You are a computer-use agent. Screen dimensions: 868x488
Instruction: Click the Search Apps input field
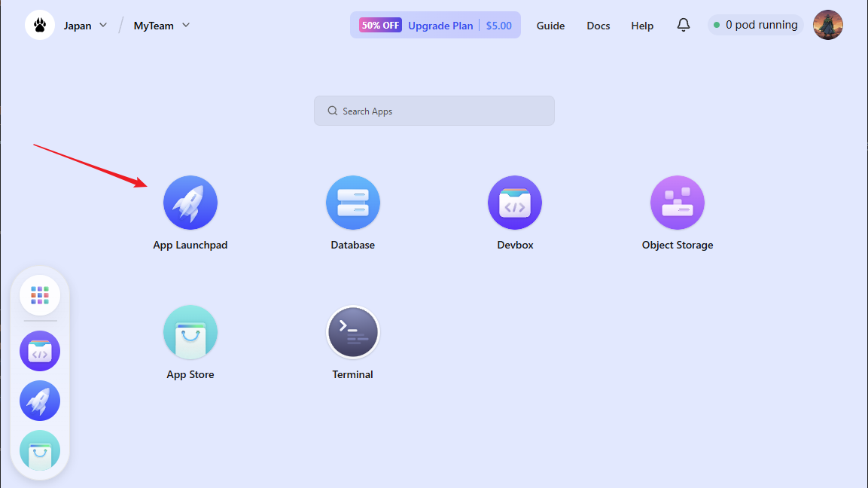[x=434, y=111]
